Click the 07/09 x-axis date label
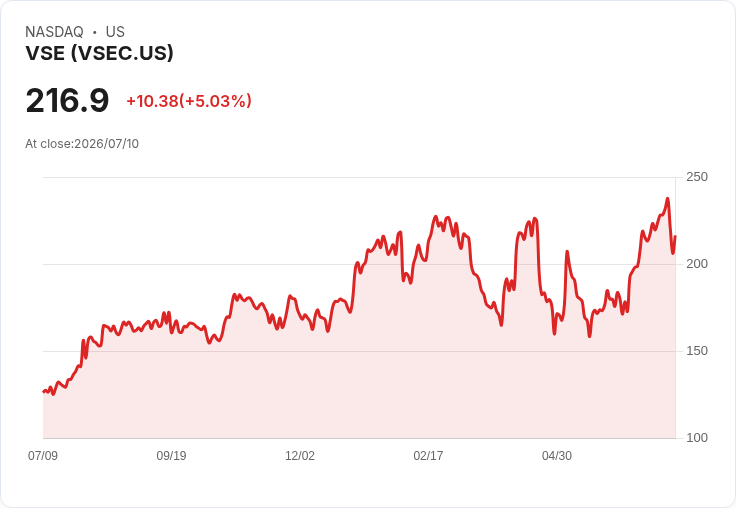Image resolution: width=736 pixels, height=508 pixels. pyautogui.click(x=43, y=456)
